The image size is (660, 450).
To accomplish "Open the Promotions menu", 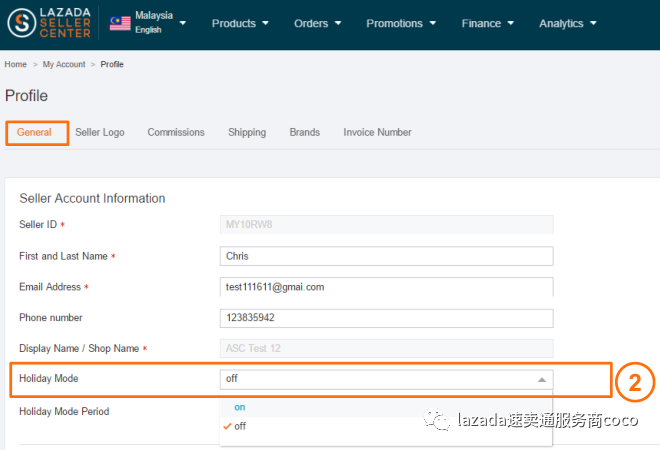I will click(401, 23).
